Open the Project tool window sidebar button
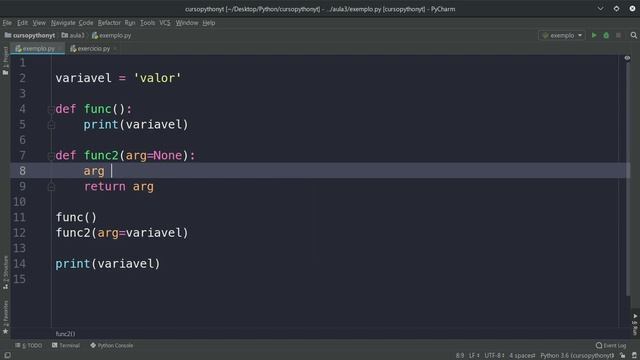 (5, 60)
